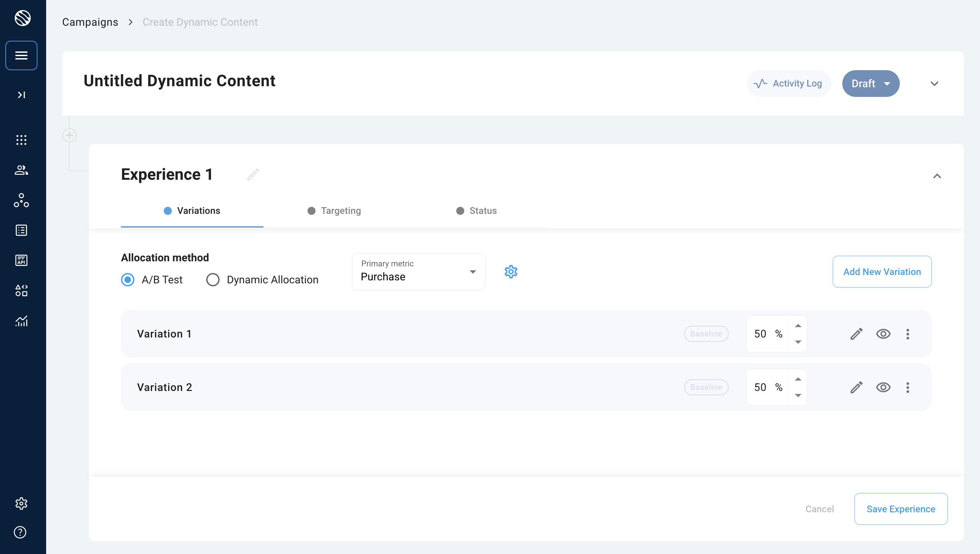Select the A/B Test radio button
The width and height of the screenshot is (980, 554).
(x=127, y=280)
